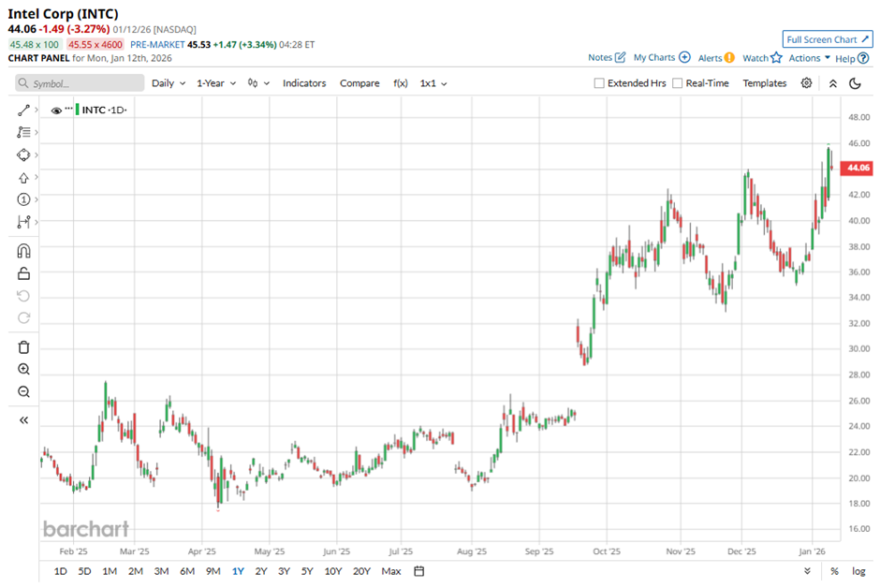The image size is (880, 588).
Task: Select the 6M time range
Action: point(187,571)
